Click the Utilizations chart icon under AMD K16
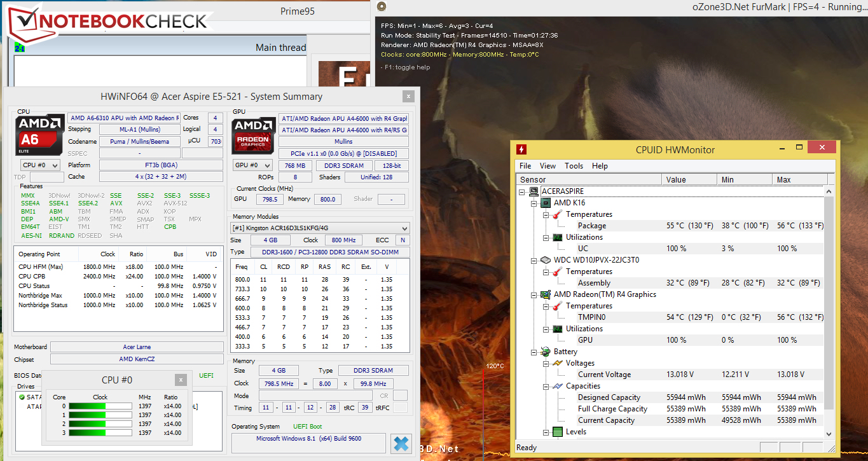The width and height of the screenshot is (868, 461). (557, 237)
